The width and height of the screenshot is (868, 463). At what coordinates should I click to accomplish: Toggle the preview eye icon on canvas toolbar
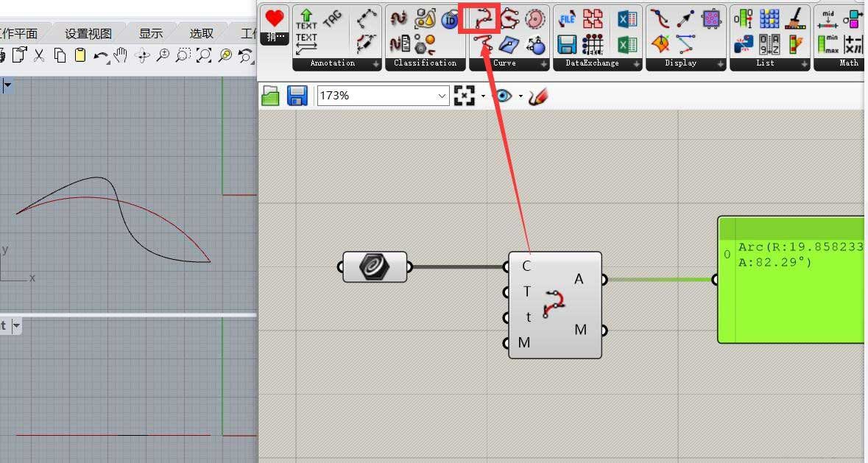[x=504, y=96]
